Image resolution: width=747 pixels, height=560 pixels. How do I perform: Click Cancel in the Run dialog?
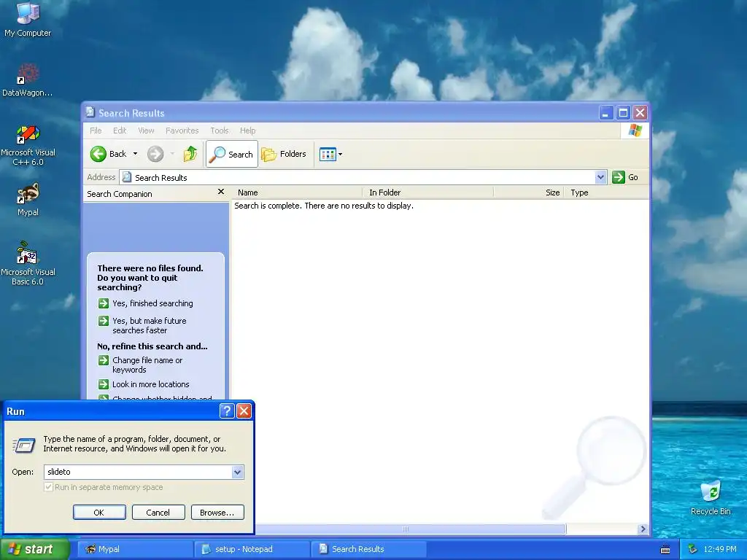click(x=158, y=513)
